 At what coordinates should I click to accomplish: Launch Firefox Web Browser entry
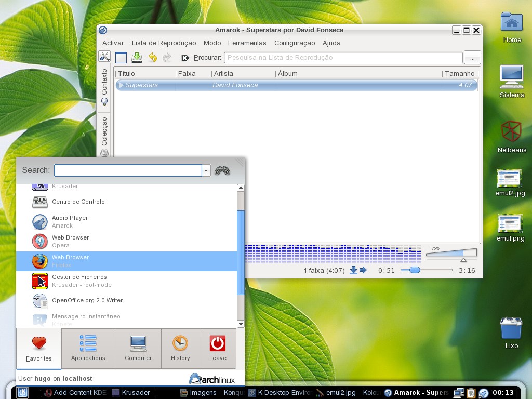[x=126, y=261]
